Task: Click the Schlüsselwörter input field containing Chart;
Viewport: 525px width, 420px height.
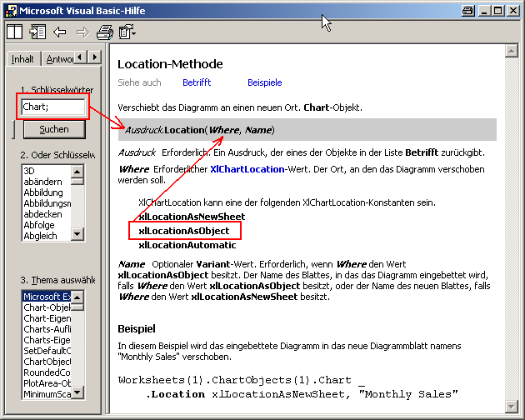Action: click(52, 107)
